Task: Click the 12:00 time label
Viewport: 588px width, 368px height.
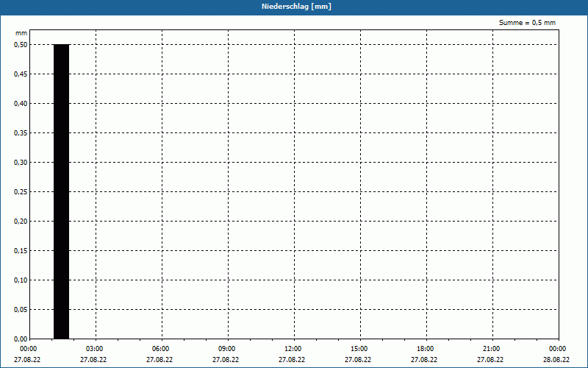Action: [293, 349]
